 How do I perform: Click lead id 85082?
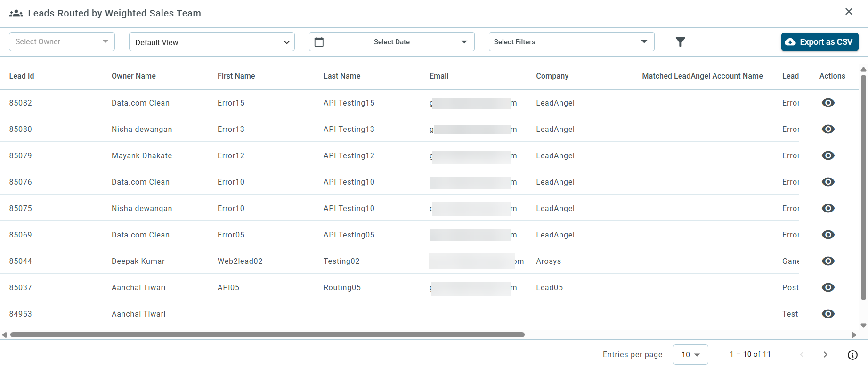click(x=21, y=103)
